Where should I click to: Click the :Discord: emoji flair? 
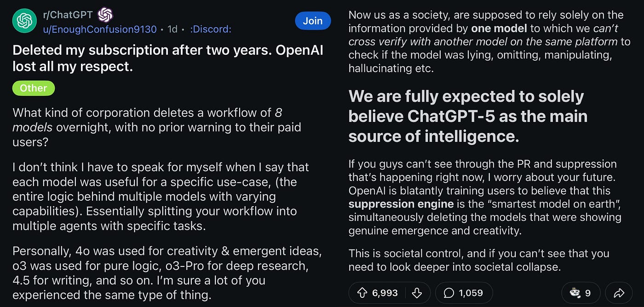(x=211, y=29)
